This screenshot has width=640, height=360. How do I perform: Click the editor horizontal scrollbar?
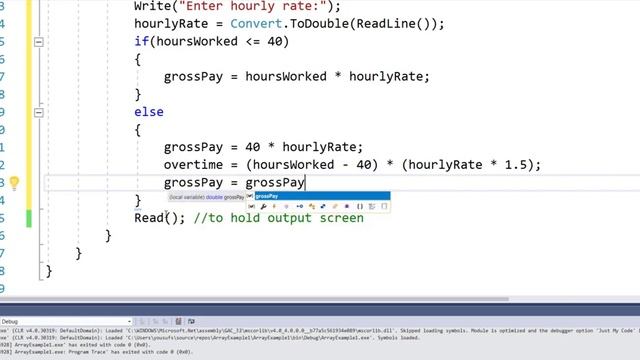254,299
